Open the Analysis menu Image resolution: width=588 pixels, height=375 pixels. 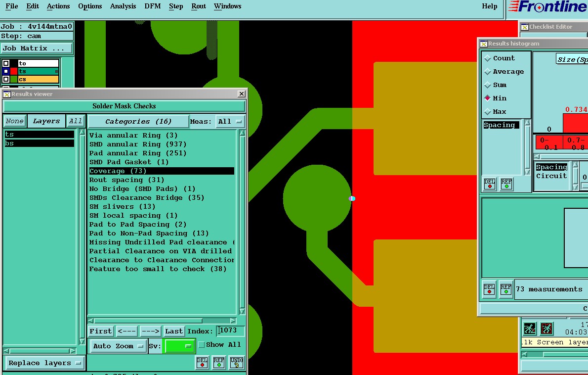click(123, 6)
